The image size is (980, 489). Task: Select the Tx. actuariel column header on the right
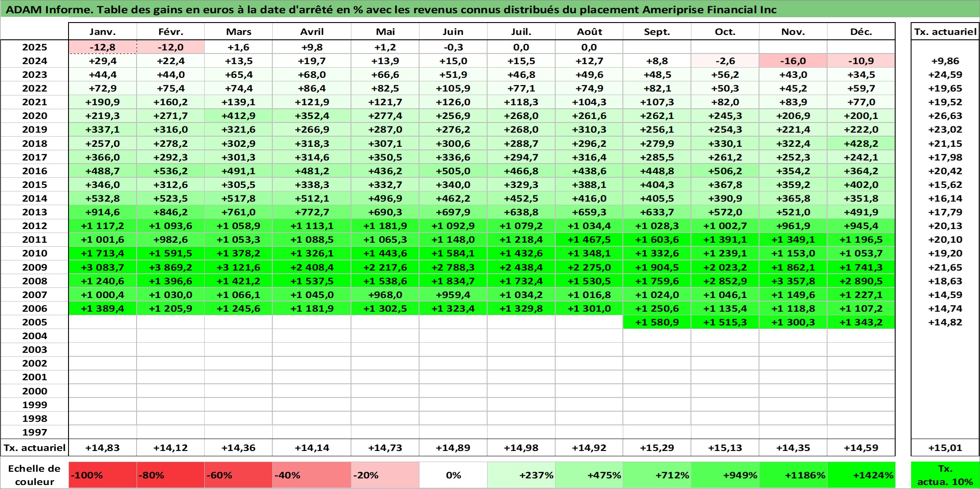point(945,31)
